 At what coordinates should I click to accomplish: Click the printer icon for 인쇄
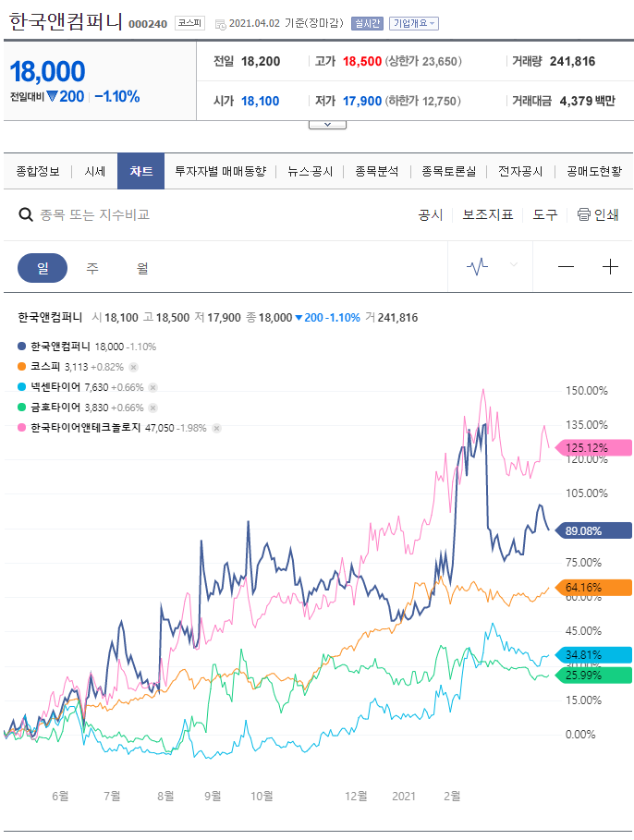click(x=583, y=214)
